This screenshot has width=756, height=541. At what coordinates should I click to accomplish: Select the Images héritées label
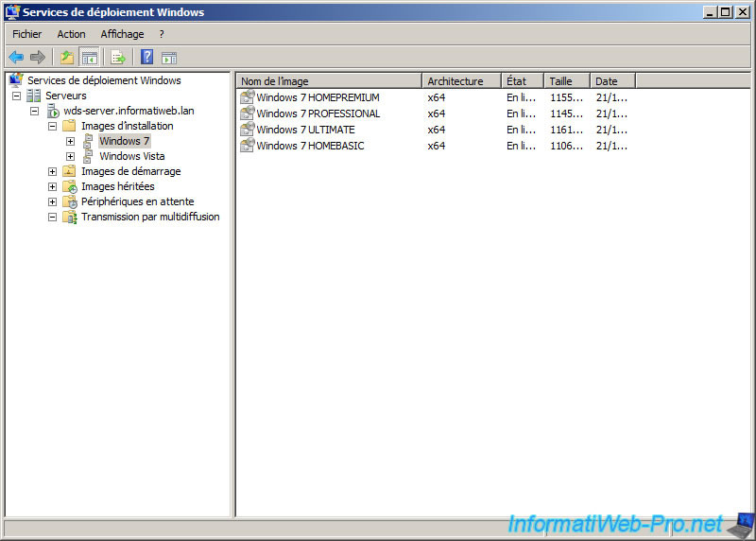[118, 186]
